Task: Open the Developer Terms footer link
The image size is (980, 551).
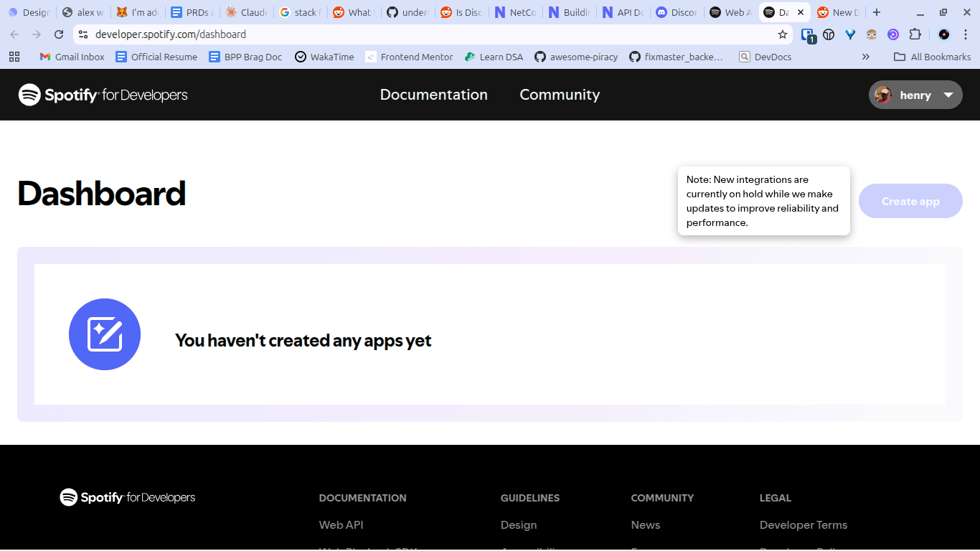Action: tap(804, 525)
